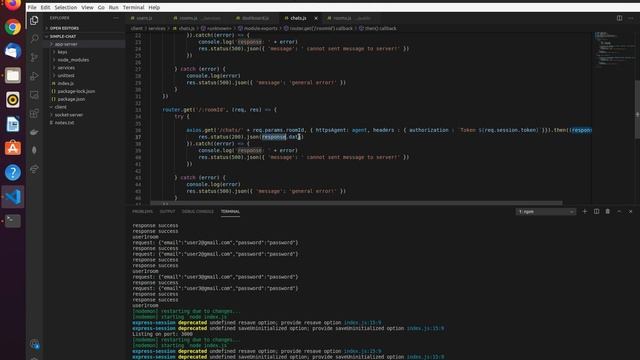
Task: Open the Selection menu
Action: [66, 7]
